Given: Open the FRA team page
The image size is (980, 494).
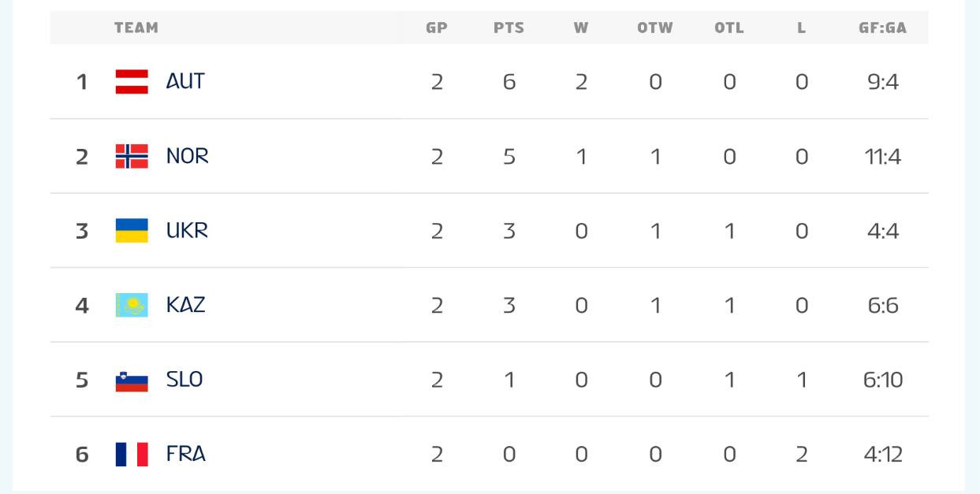Looking at the screenshot, I should click(x=186, y=454).
